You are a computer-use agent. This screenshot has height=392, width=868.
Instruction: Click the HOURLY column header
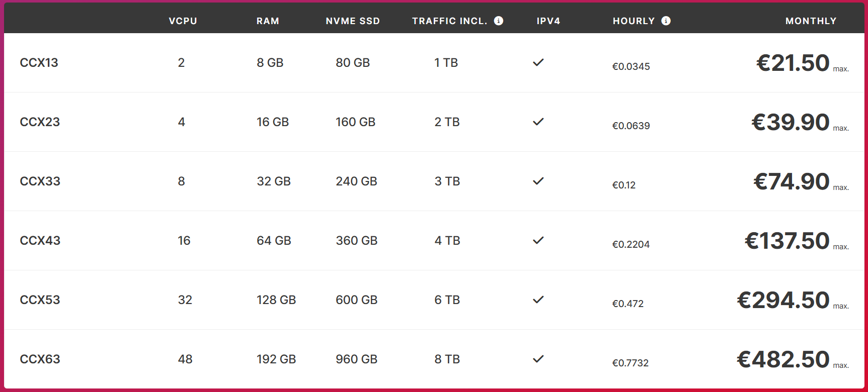[x=634, y=21]
